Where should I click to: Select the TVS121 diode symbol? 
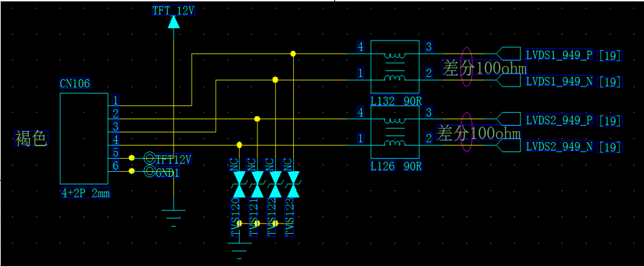point(257,185)
